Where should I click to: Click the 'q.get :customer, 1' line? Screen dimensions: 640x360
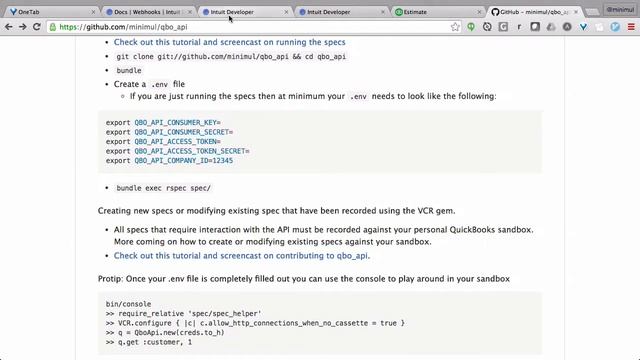click(149, 342)
